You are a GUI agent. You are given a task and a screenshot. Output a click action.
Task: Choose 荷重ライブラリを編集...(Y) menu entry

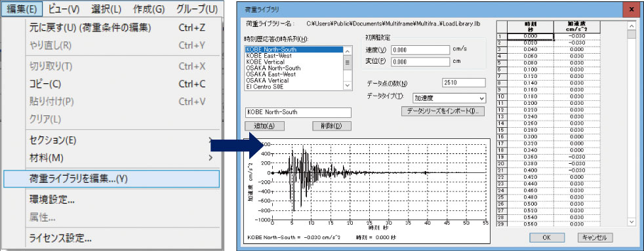pyautogui.click(x=111, y=179)
